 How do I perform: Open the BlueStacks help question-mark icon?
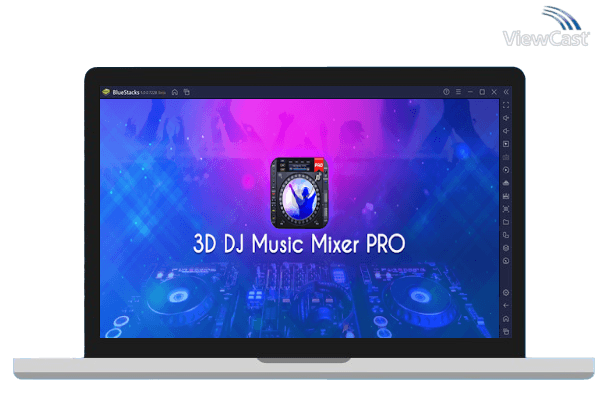point(446,92)
